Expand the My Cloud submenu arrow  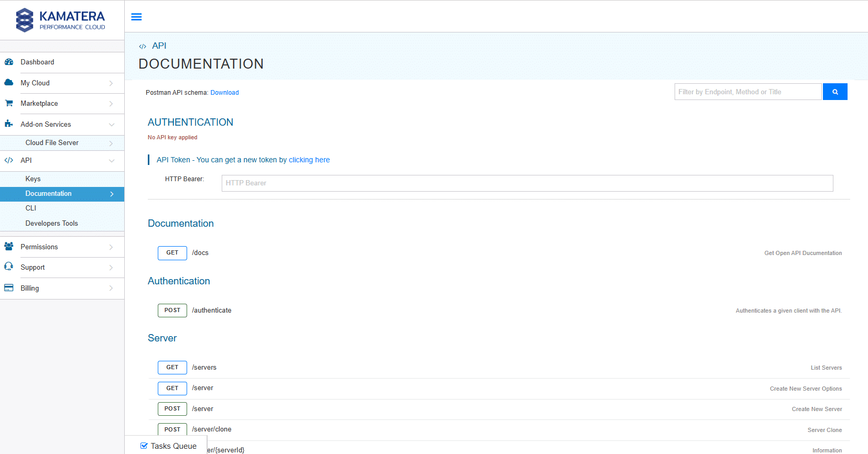pyautogui.click(x=111, y=83)
